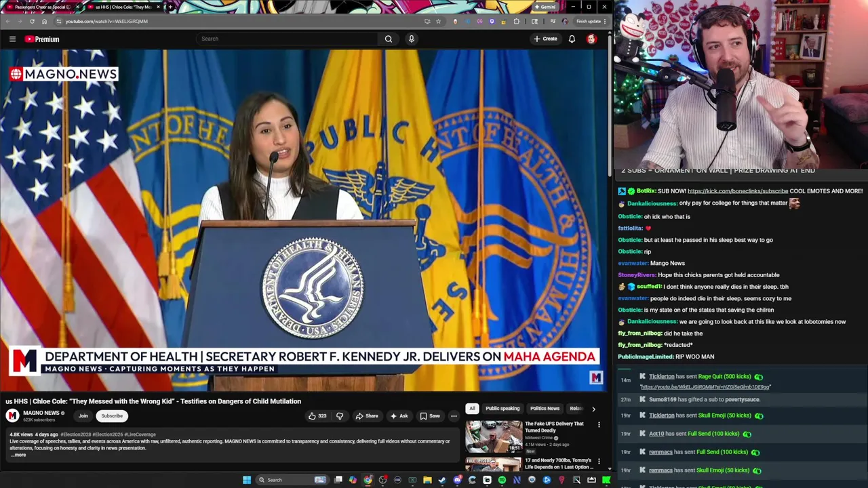Bookmark this page with star icon

tap(438, 21)
